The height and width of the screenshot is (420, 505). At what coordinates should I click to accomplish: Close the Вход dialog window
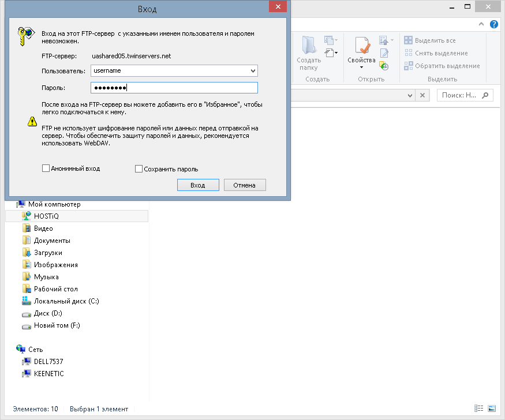point(278,7)
